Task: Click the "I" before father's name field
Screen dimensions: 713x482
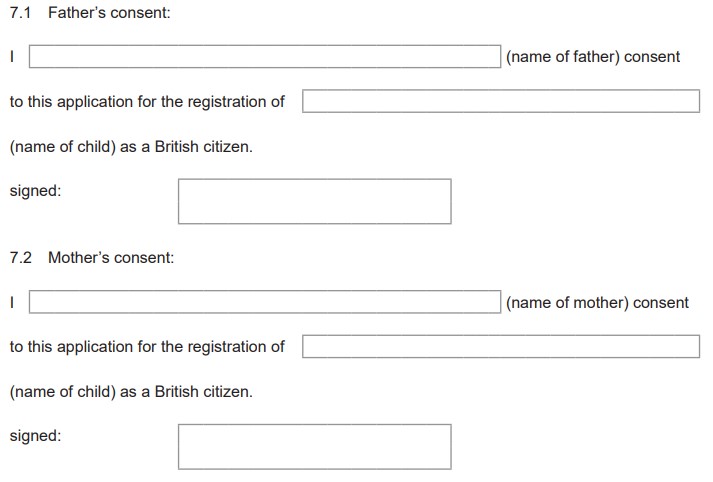Action: 12,57
